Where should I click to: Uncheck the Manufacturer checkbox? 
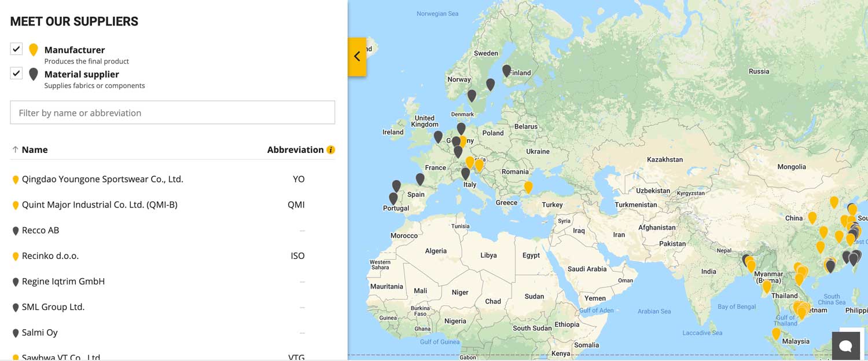[16, 49]
